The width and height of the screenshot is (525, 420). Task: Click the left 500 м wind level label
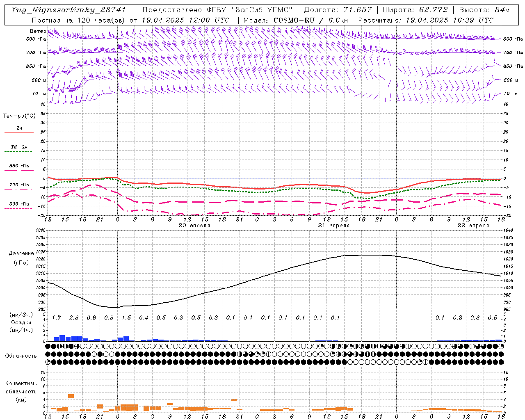tap(39, 80)
